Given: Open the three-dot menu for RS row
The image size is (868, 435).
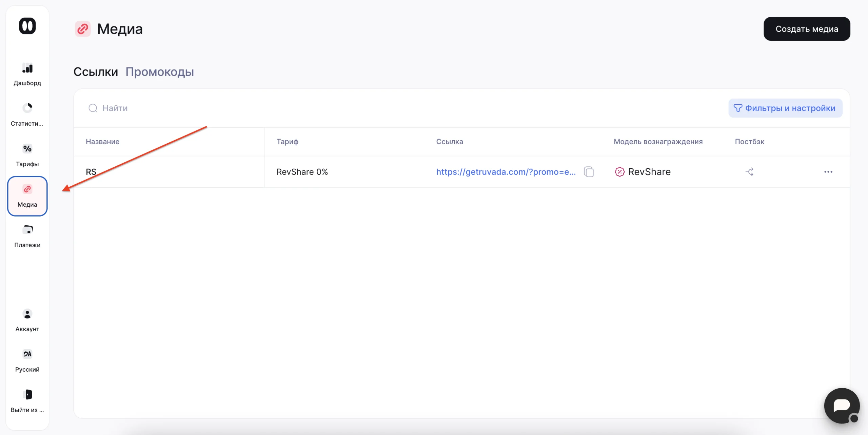Looking at the screenshot, I should click(828, 172).
